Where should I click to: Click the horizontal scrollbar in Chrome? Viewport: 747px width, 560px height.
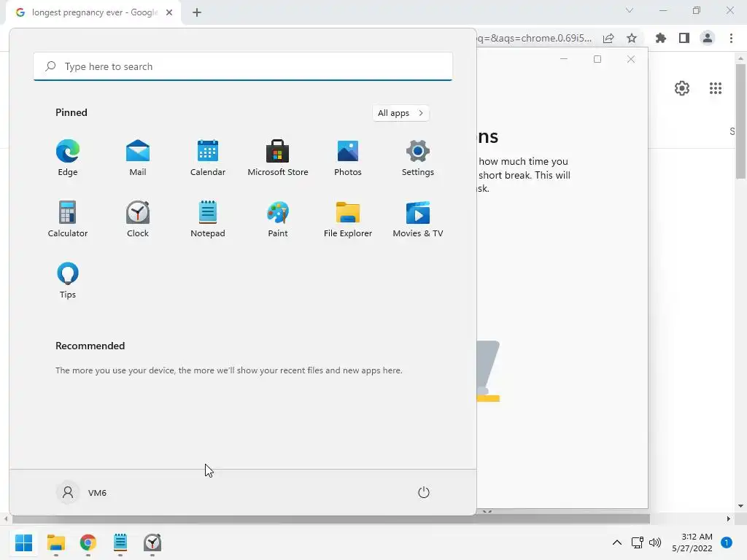tap(330, 518)
